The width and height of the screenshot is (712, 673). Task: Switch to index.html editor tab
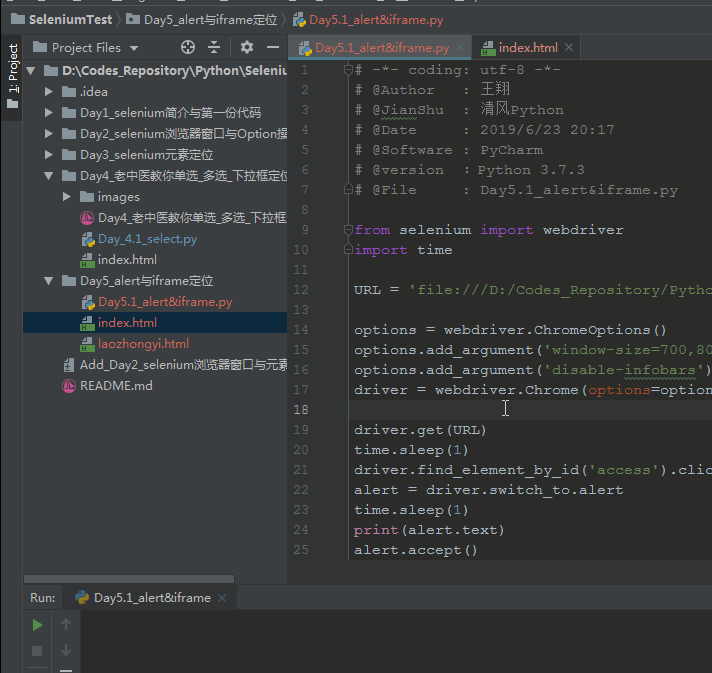528,48
